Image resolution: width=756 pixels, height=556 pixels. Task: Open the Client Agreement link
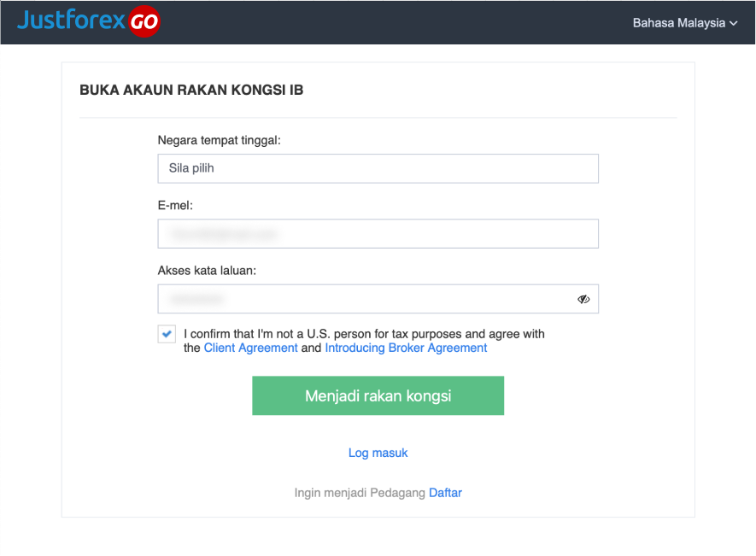pyautogui.click(x=250, y=348)
